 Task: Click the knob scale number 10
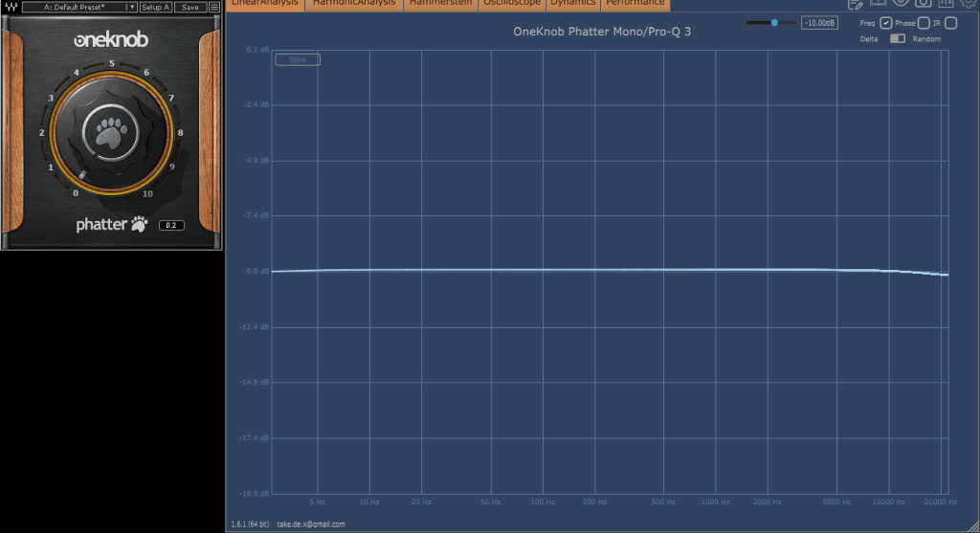[x=147, y=193]
